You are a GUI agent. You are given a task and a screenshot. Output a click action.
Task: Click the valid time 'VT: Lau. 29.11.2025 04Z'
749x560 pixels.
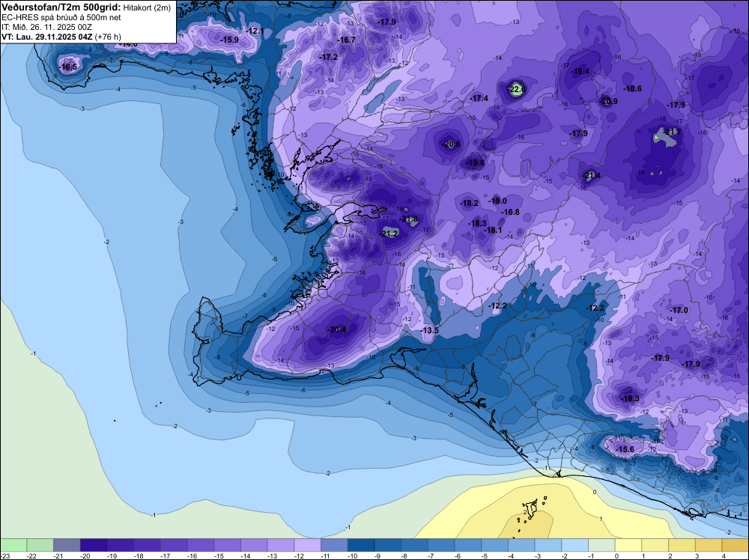[x=47, y=37]
